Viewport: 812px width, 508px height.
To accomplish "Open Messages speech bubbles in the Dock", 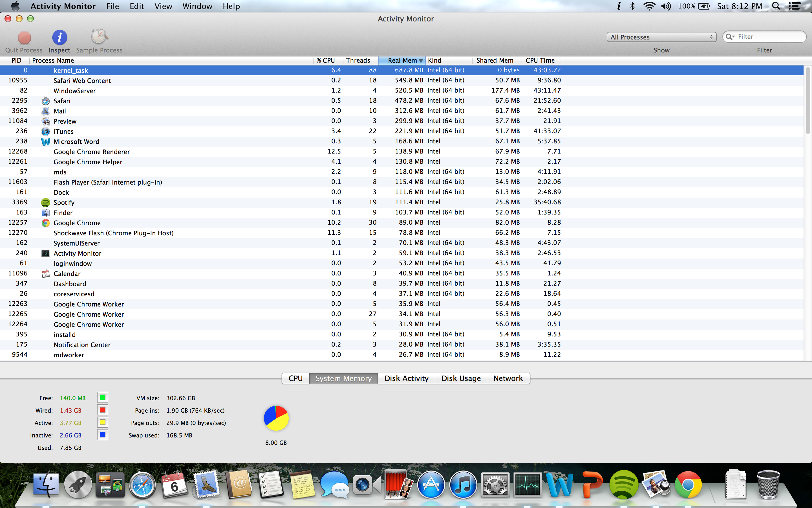I will coord(335,485).
